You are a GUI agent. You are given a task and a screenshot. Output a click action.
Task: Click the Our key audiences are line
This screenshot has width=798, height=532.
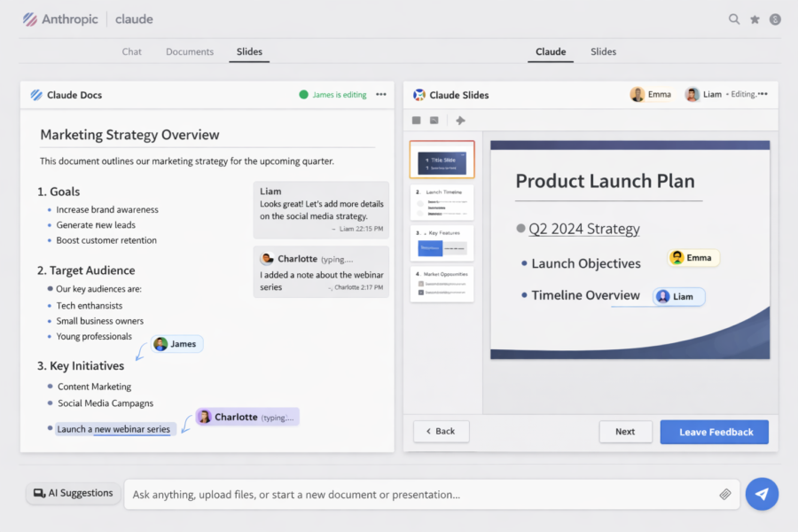coord(98,289)
